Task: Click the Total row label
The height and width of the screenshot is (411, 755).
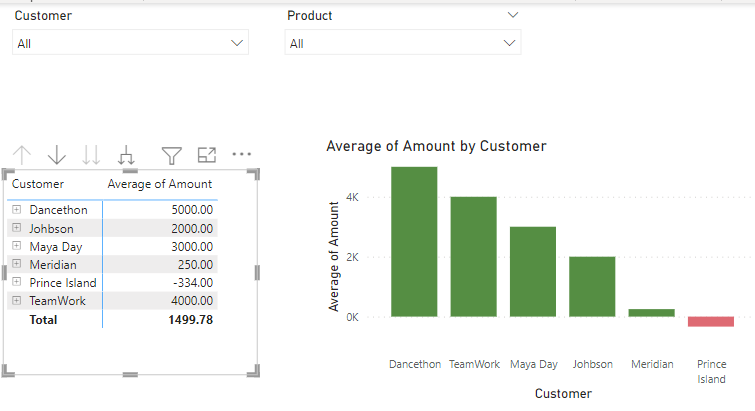Action: tap(43, 320)
